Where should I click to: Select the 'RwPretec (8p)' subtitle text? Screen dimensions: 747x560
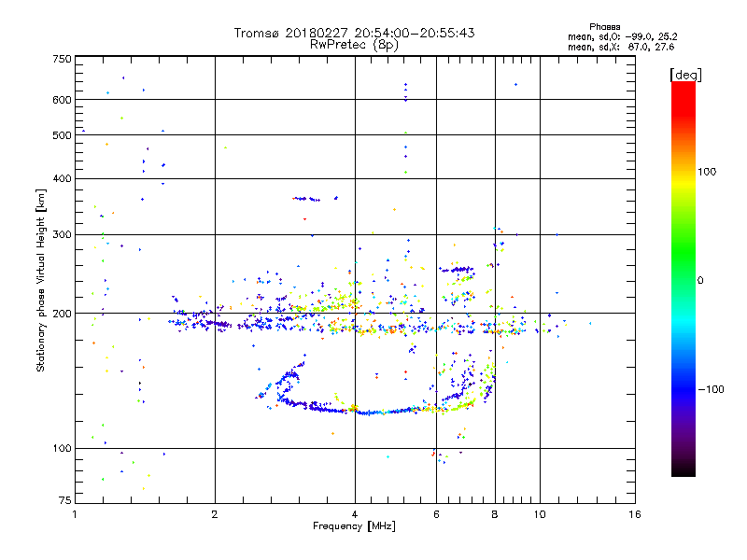[354, 45]
